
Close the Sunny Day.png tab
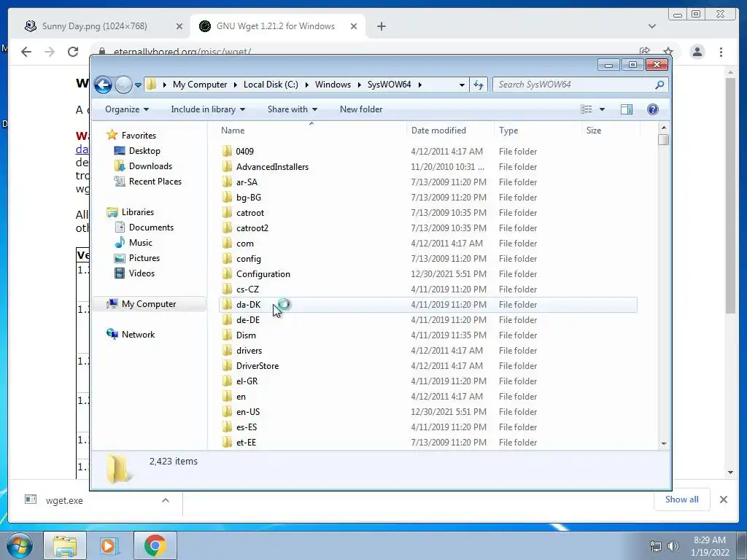(179, 27)
